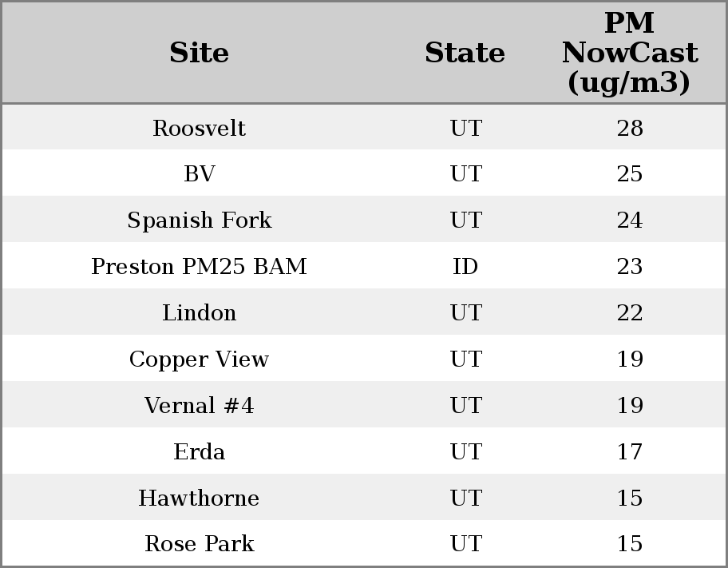Click the Erda site name
The image size is (728, 568).
[199, 451]
